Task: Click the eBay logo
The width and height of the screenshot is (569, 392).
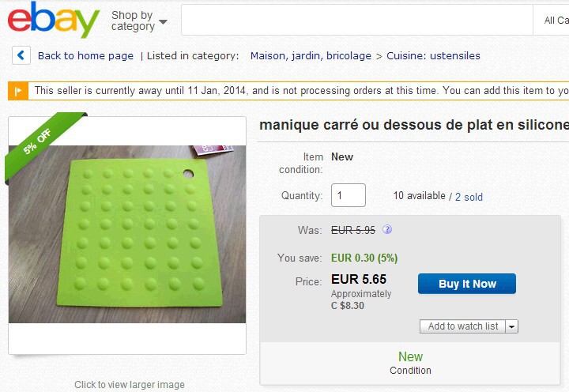Action: (54, 20)
